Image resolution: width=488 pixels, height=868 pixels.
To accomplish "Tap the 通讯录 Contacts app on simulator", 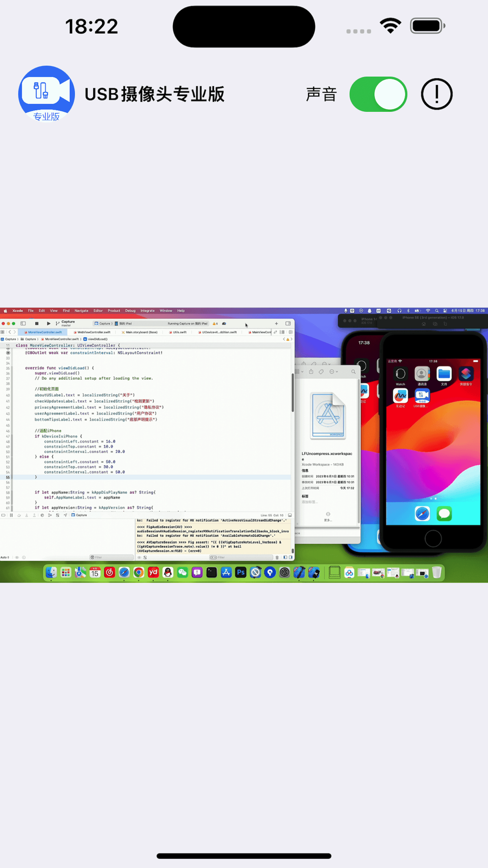I will 422,374.
